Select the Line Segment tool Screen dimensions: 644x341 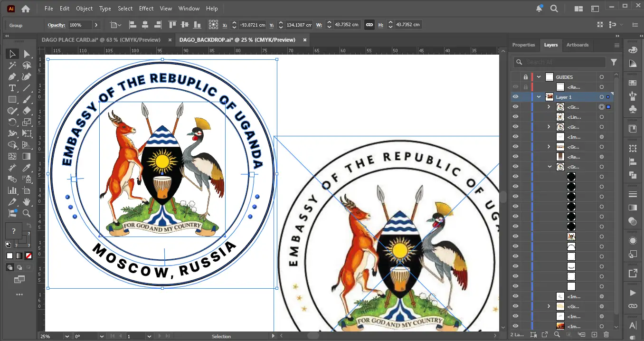(x=27, y=88)
